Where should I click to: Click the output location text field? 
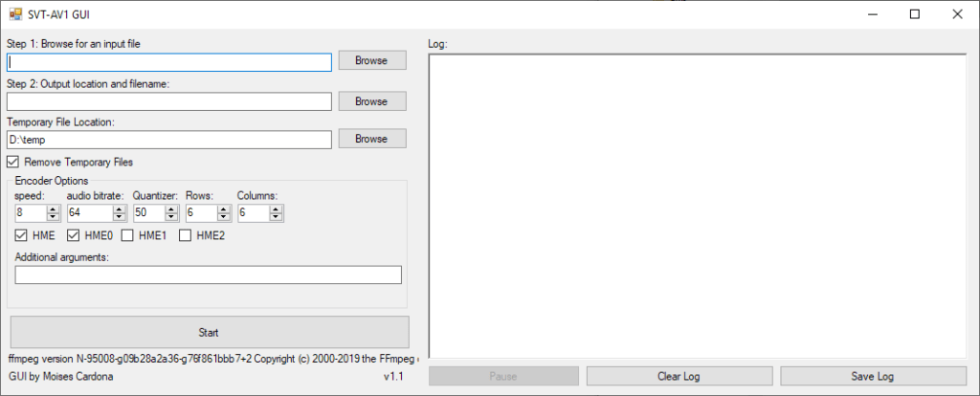click(x=169, y=101)
